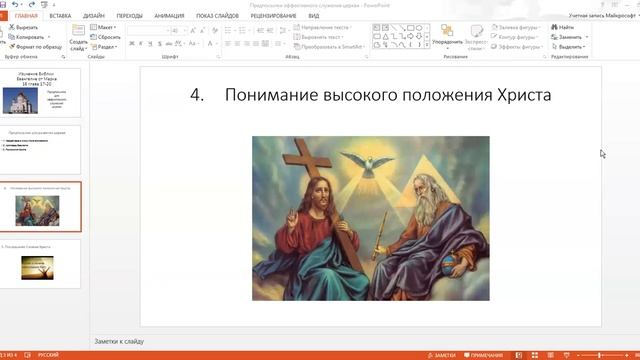Align text left

pos(228,44)
